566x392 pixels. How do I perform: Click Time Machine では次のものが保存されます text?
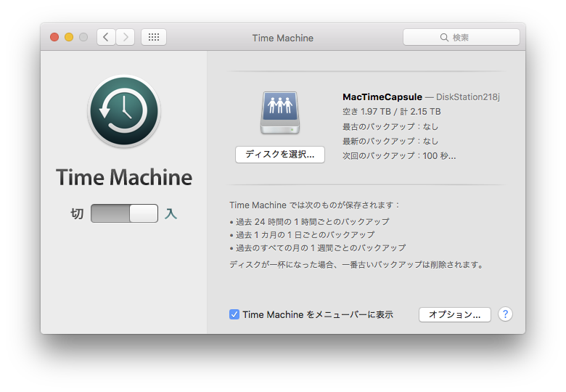tap(314, 205)
